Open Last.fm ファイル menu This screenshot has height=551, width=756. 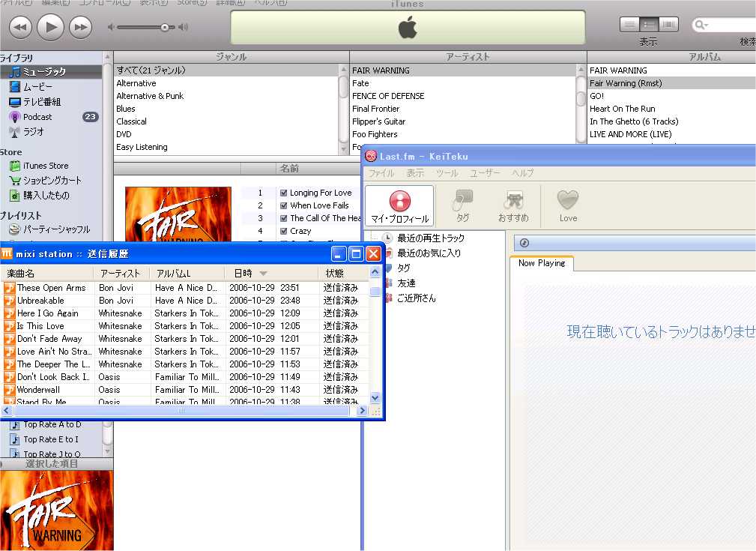point(381,173)
